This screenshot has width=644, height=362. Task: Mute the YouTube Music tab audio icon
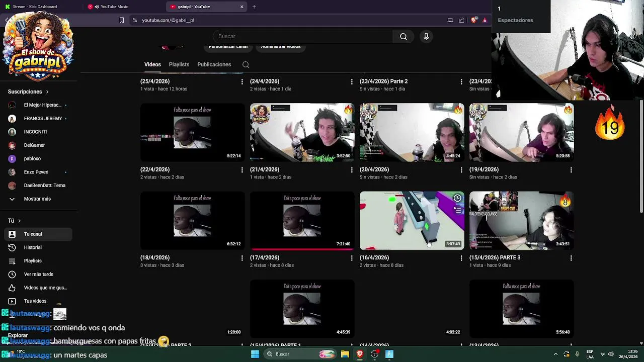tap(97, 7)
